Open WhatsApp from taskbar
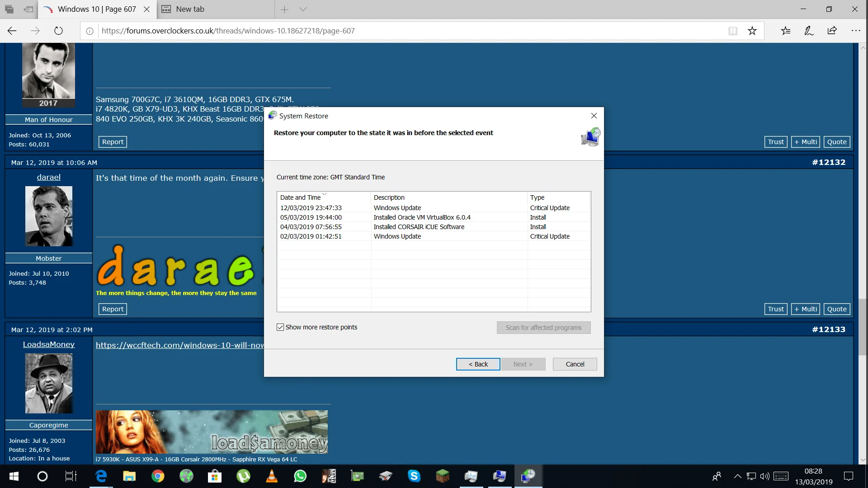The image size is (868, 488). tap(300, 476)
